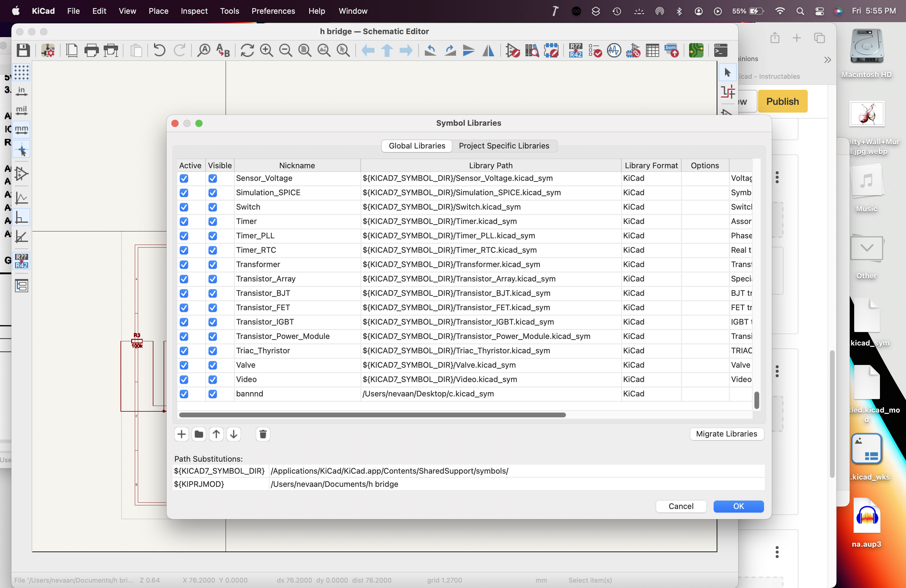Select the KIPRJMOD path substitution row

(x=469, y=484)
